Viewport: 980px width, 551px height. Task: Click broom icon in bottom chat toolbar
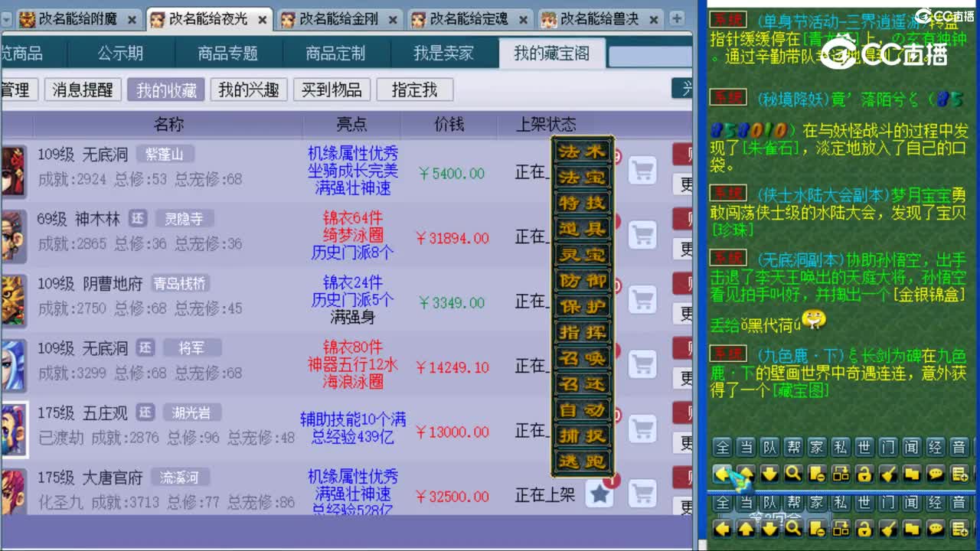(x=888, y=528)
